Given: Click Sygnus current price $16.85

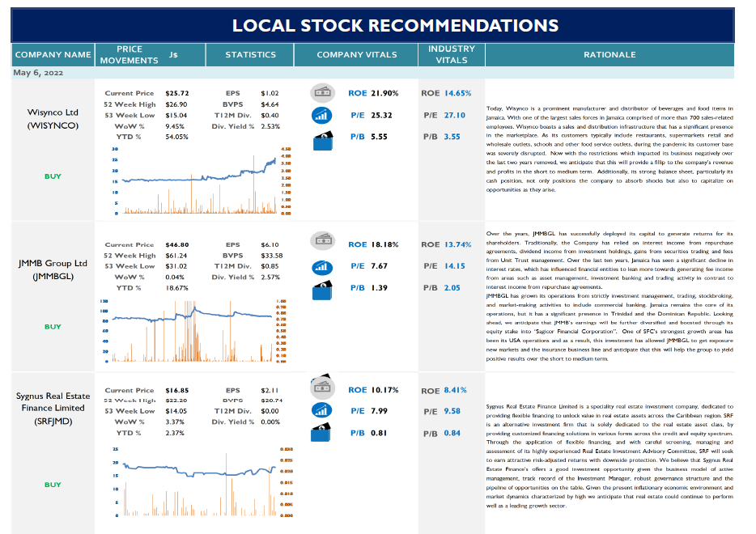Looking at the screenshot, I should point(177,390).
